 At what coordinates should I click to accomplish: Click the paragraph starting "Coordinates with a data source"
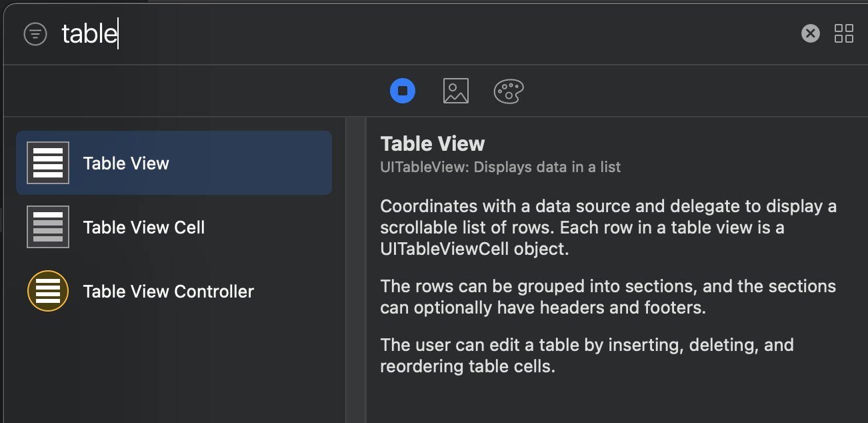607,228
